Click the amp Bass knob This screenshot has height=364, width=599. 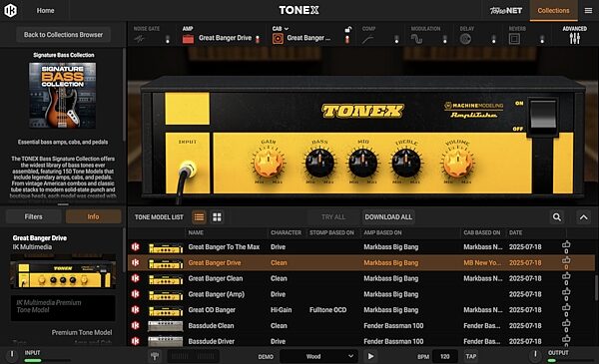(319, 163)
